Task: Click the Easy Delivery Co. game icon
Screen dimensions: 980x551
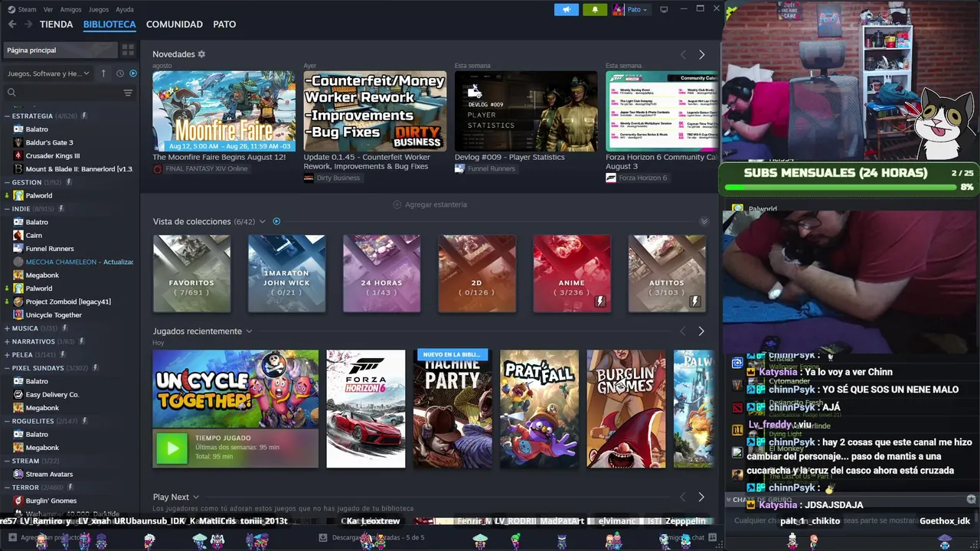Action: 18,394
